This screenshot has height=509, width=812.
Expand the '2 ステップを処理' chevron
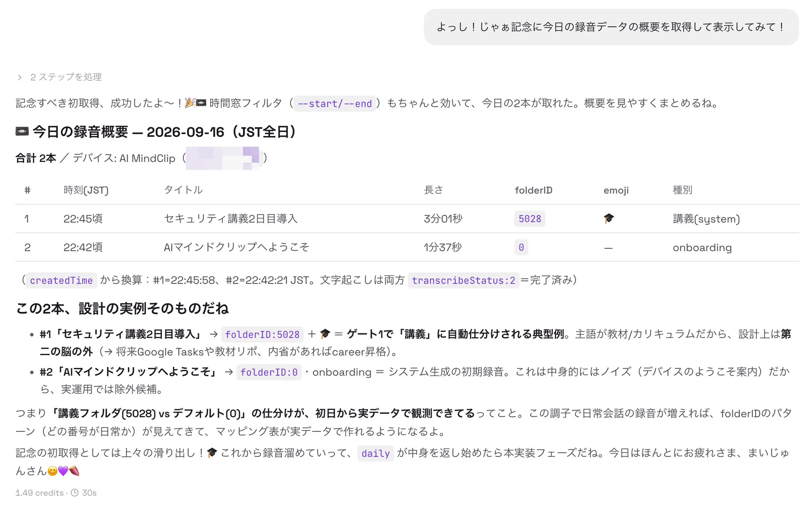pos(20,77)
